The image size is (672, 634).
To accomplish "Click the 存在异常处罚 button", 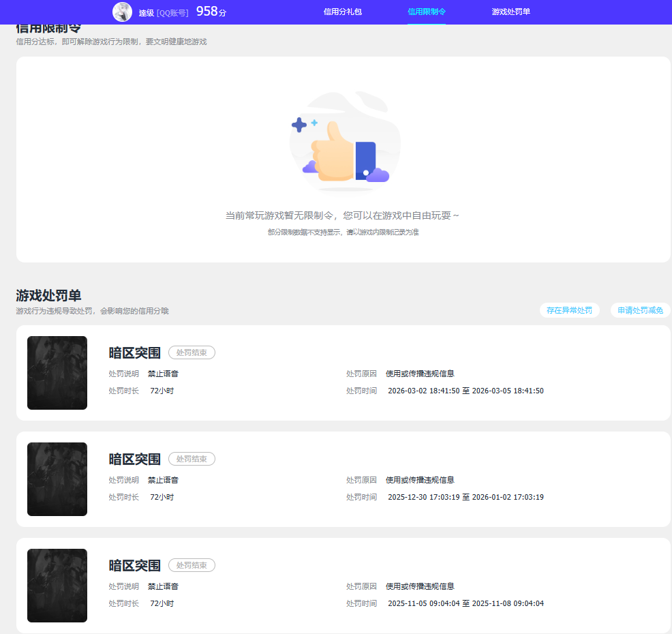I will coord(570,310).
